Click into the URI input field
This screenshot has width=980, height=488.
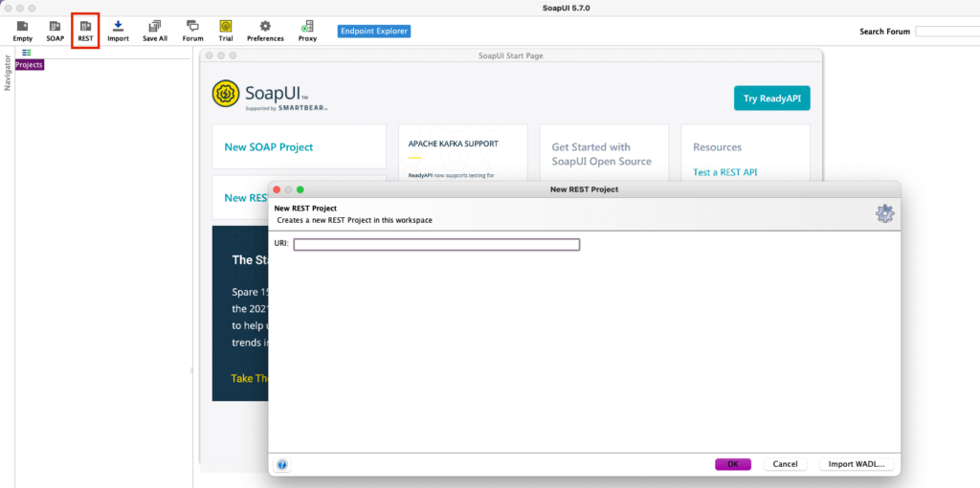coord(436,244)
